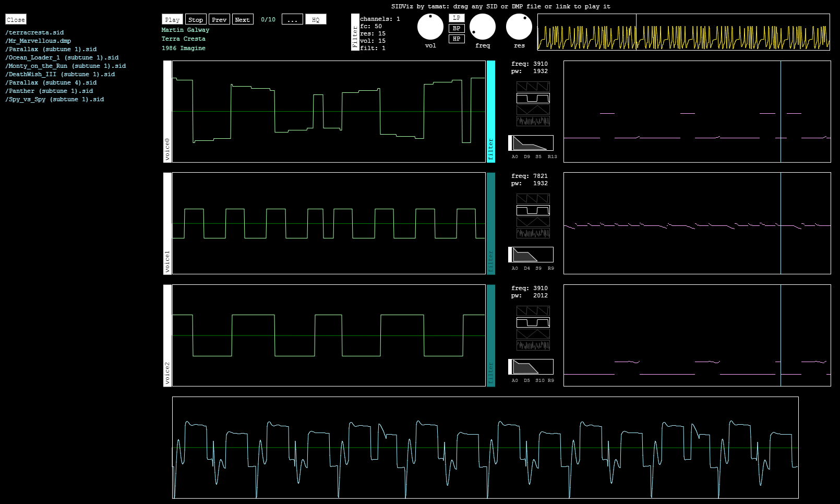This screenshot has height=504, width=840.
Task: Select sawtooth waveform icon for voice1
Action: 533,199
